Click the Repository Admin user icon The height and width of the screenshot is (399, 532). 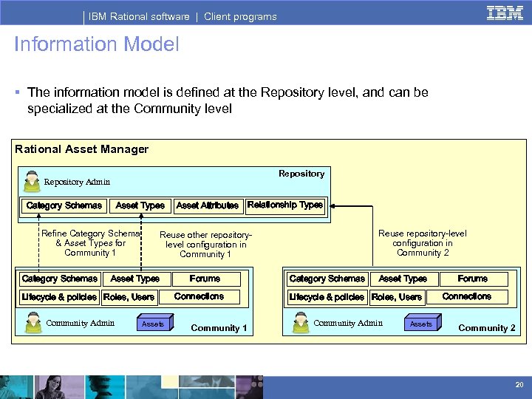(32, 182)
